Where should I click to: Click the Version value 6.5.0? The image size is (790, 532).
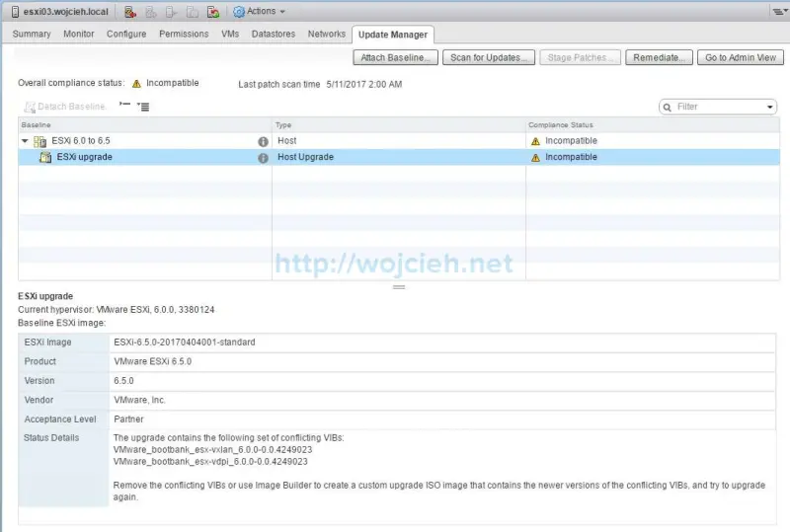coord(123,380)
